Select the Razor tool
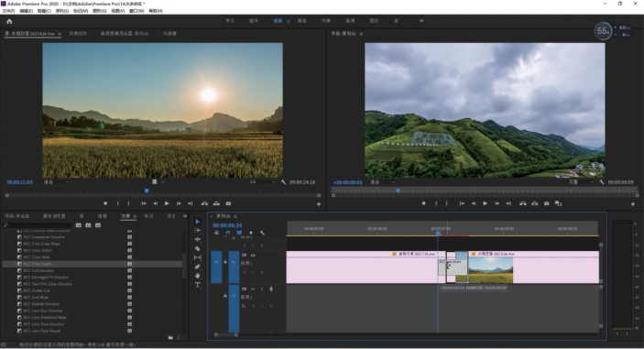 [x=197, y=249]
